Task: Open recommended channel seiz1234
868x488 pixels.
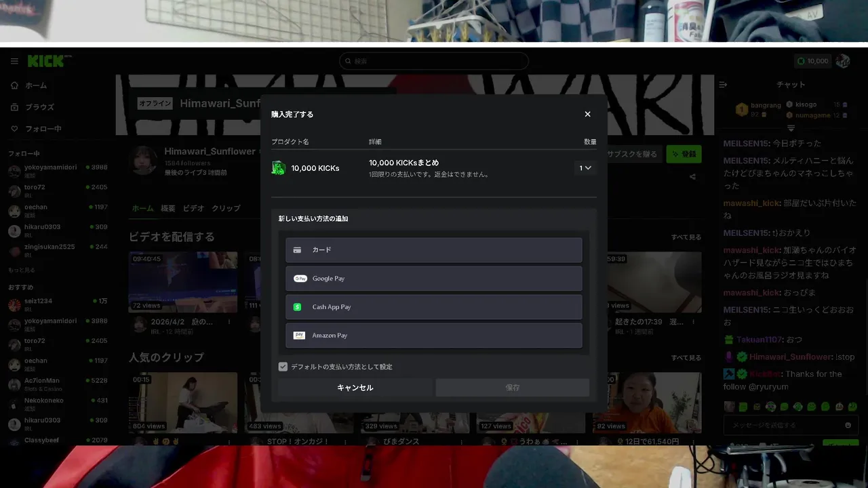Action: 58,304
